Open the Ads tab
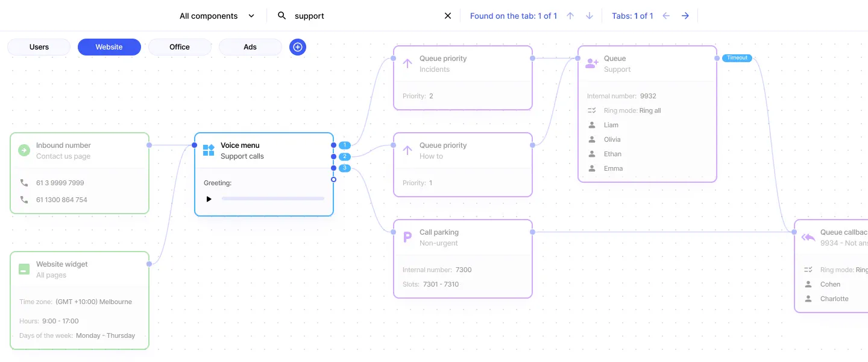Screen dimensions: 868x362 pyautogui.click(x=250, y=47)
